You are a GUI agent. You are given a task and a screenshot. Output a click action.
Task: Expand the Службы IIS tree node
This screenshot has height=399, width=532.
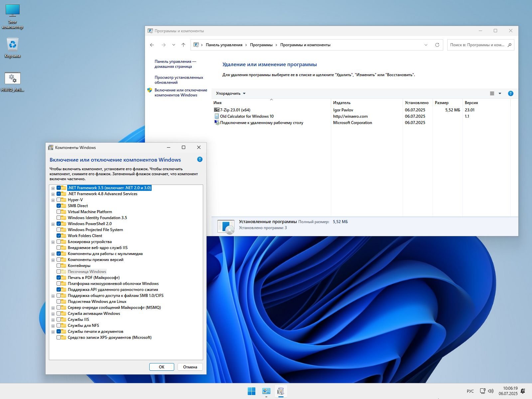[53, 320]
